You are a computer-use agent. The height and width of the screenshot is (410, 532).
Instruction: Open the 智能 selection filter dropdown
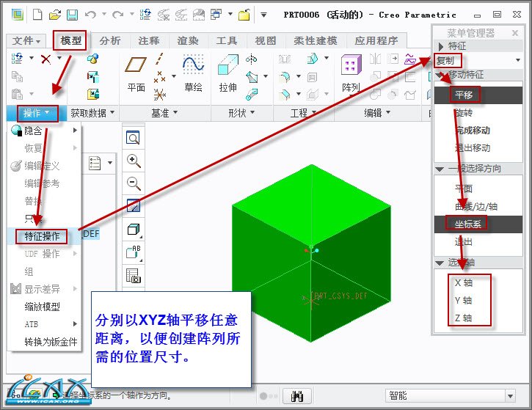(510, 396)
